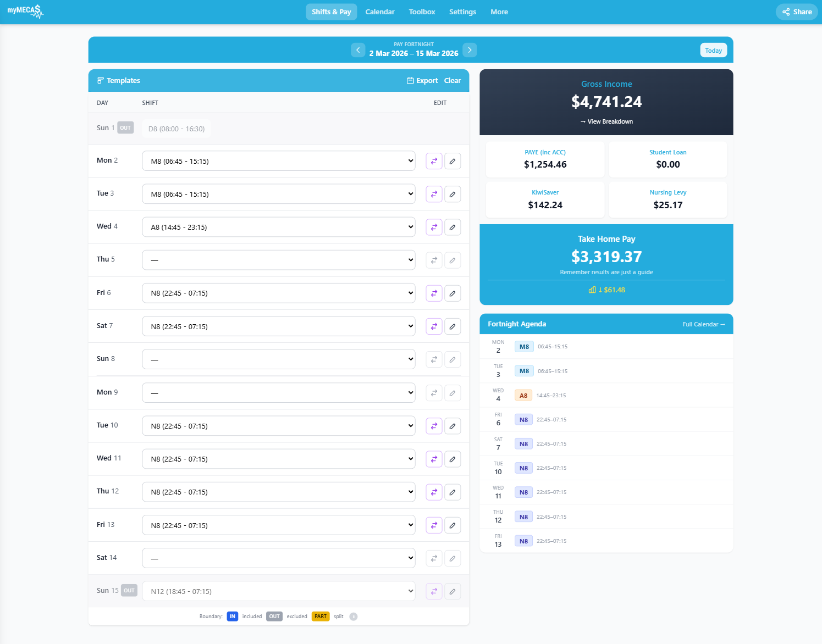Open the View Breakdown link
This screenshot has height=644, width=822.
(606, 121)
